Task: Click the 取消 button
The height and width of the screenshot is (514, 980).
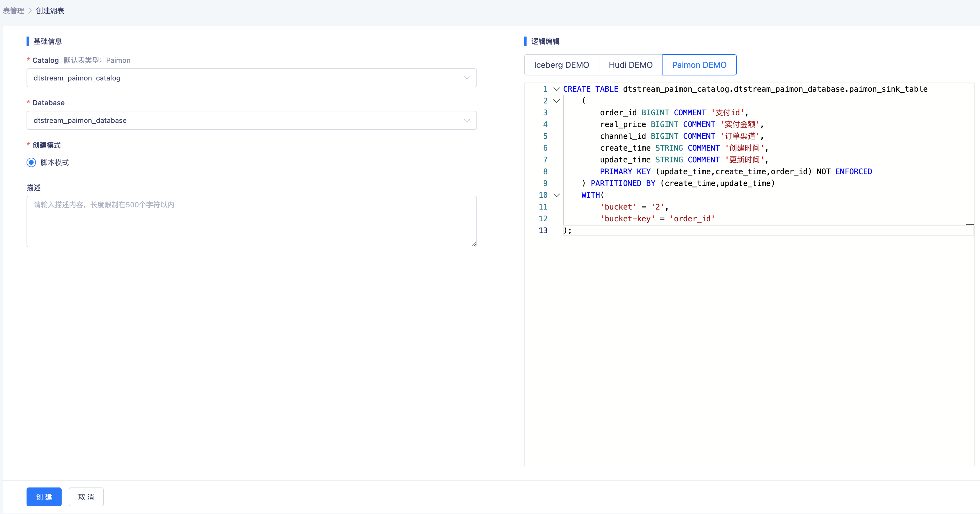Action: click(86, 497)
